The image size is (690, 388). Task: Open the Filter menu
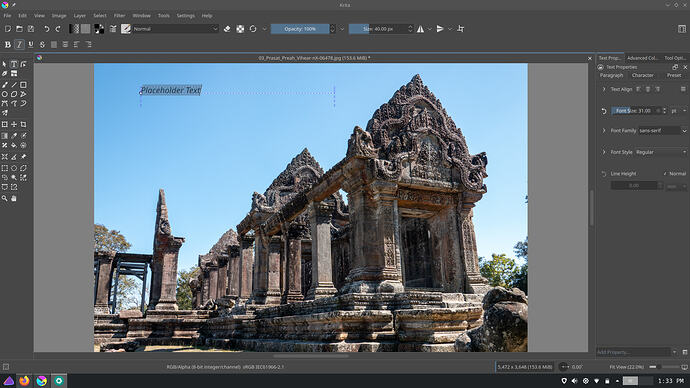(x=119, y=15)
